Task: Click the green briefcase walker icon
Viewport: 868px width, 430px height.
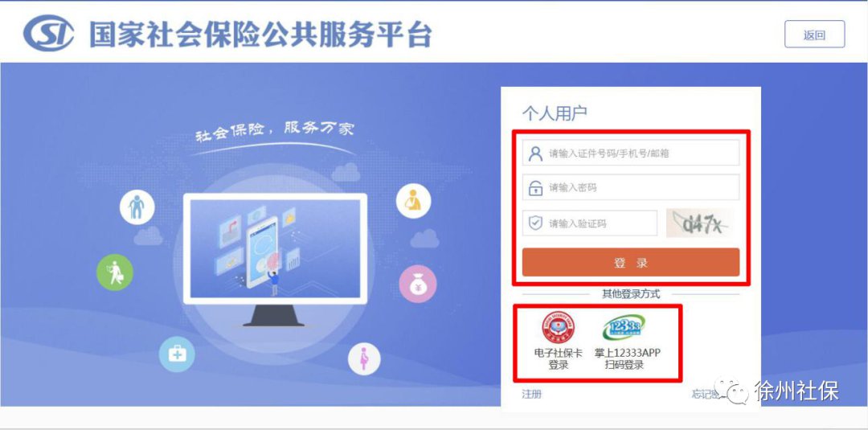Action: click(115, 272)
